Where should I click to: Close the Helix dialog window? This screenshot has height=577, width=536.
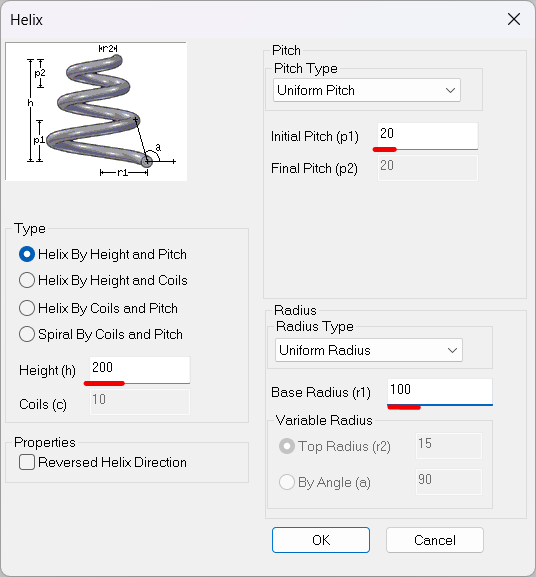514,19
